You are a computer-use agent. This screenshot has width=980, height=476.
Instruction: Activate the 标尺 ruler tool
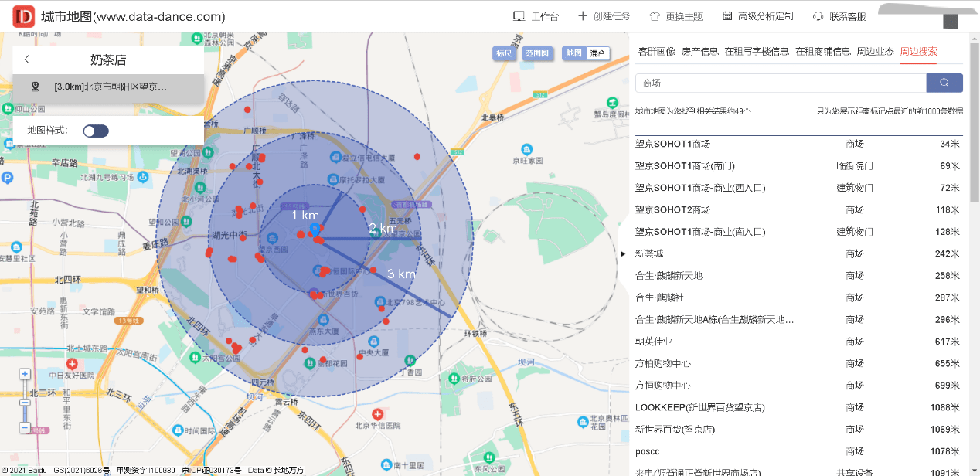[x=504, y=53]
